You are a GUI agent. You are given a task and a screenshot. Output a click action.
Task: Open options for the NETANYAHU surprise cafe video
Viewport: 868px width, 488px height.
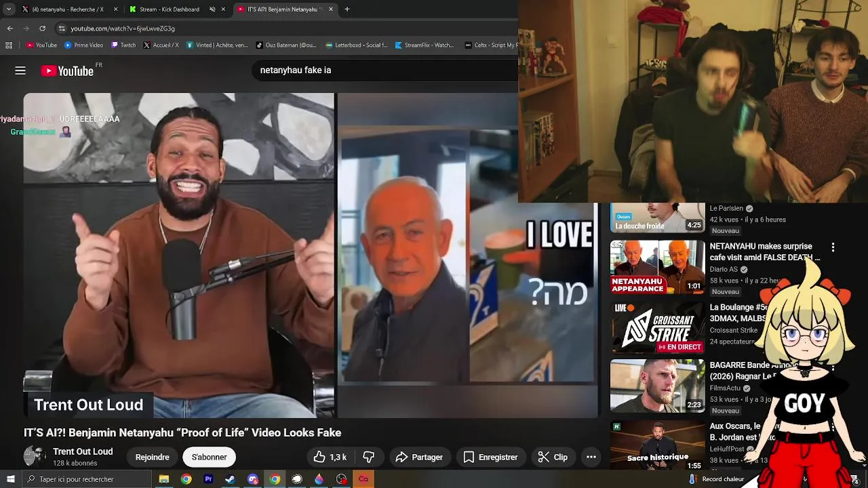coord(833,247)
